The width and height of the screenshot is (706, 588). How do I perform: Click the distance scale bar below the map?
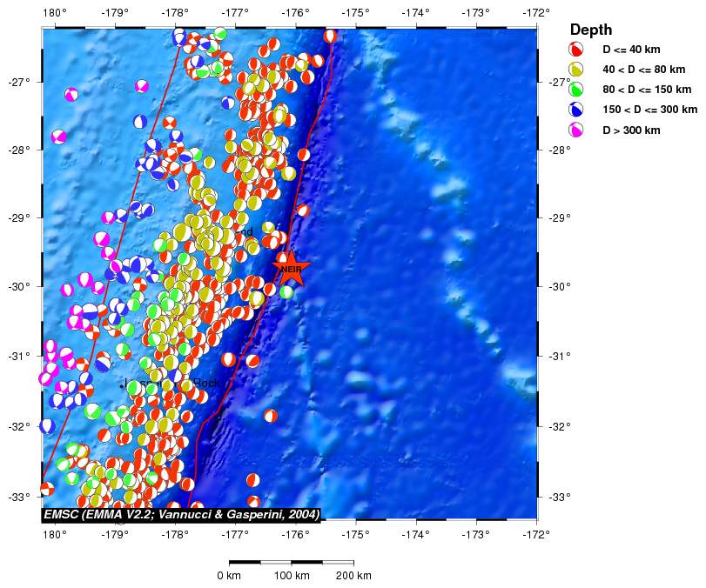pyautogui.click(x=291, y=562)
